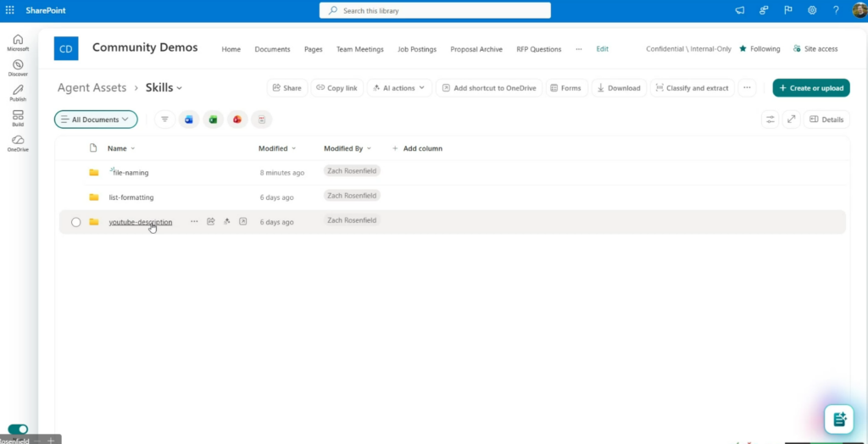Image resolution: width=868 pixels, height=444 pixels.
Task: Open OneDrive from the left sidebar
Action: point(18,143)
